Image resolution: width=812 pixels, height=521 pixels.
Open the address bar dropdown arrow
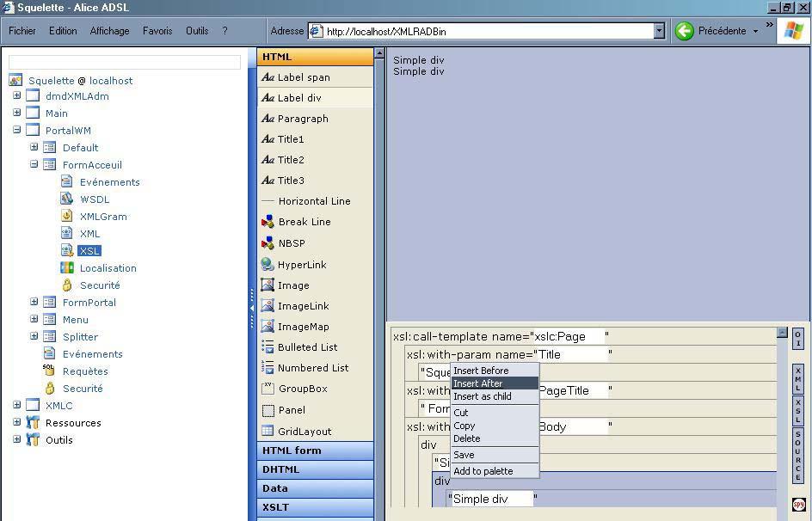coord(659,31)
